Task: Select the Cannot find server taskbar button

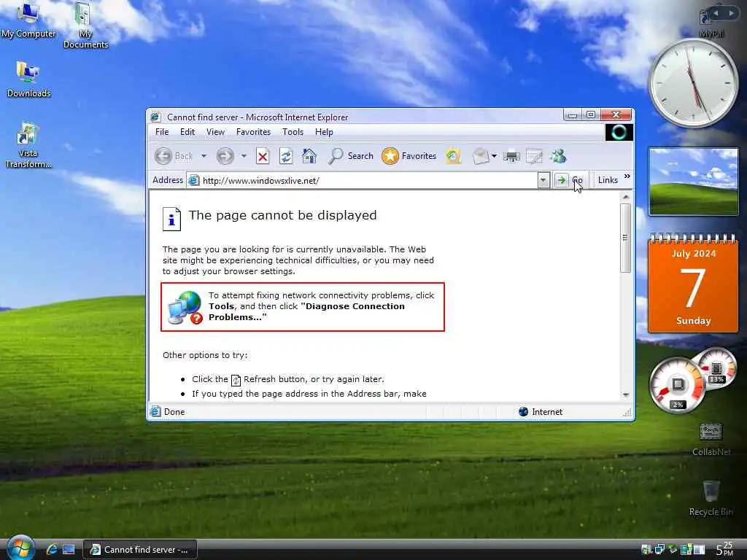Action: click(140, 550)
